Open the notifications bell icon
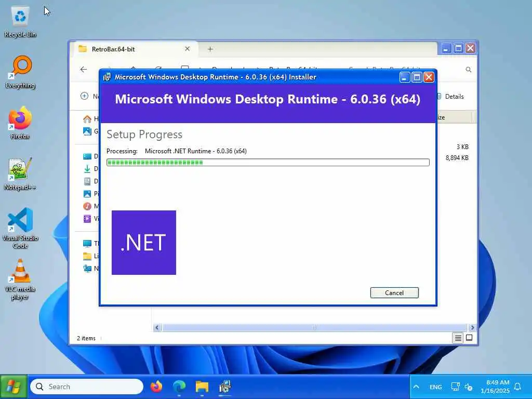The image size is (532, 399). pyautogui.click(x=518, y=387)
